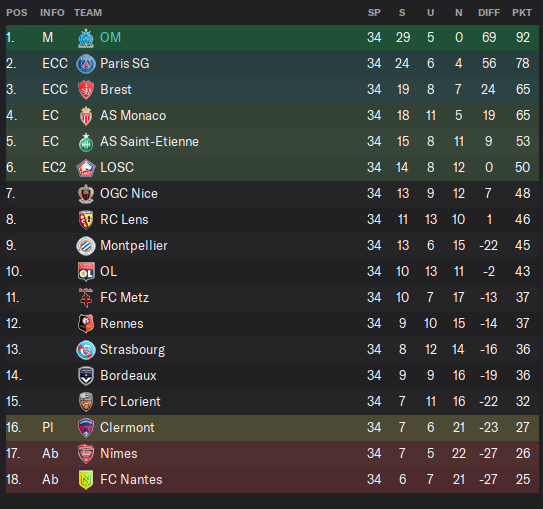The image size is (543, 509).
Task: Open the Bordeaux team name link
Action: click(x=128, y=376)
